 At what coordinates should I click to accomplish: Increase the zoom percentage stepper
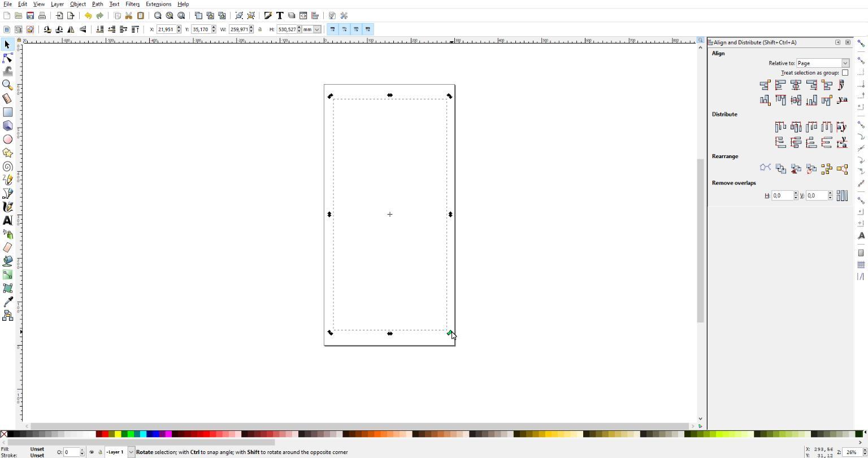(x=864, y=450)
